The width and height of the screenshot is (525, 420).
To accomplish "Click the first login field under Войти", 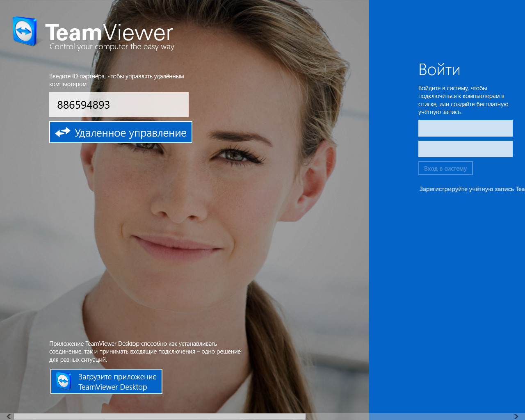I will pyautogui.click(x=466, y=128).
